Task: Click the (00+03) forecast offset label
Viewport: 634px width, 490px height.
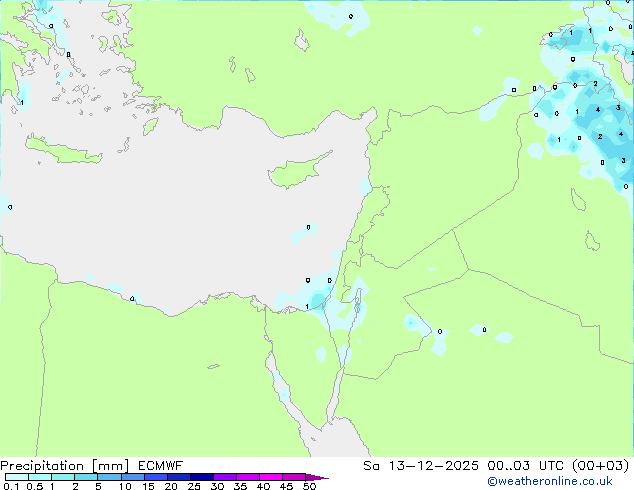Action: click(x=601, y=465)
